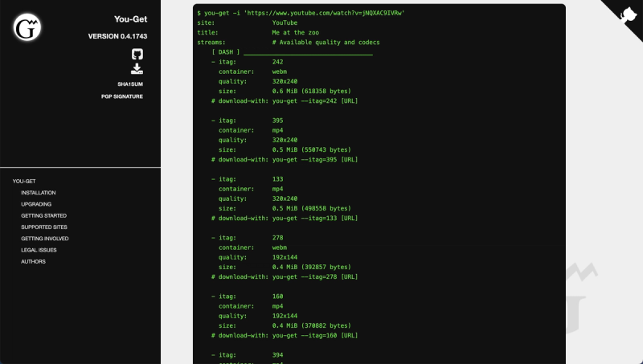
Task: Click the size '0.4 MiB (392857 bytes)'
Action: [x=311, y=267]
